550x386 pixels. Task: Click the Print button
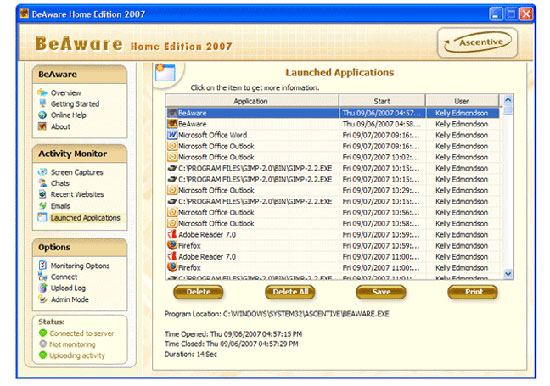(473, 292)
